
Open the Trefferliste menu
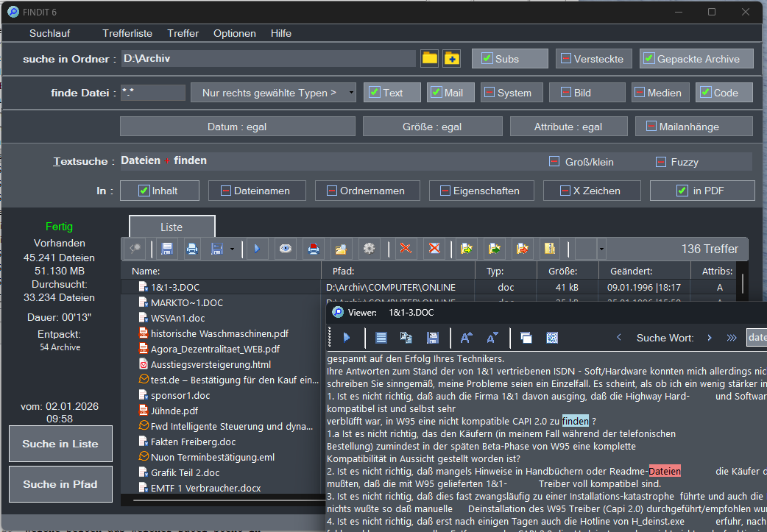[127, 33]
